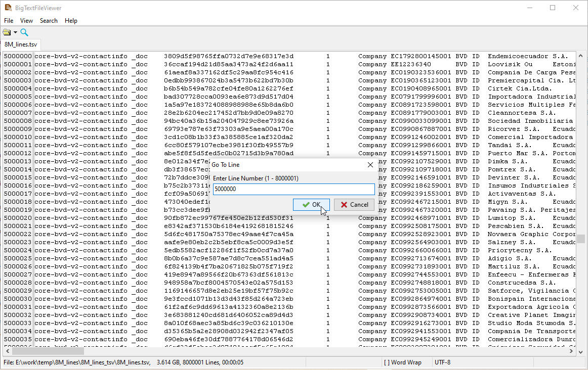Click the file path in the status bar

click(x=77, y=362)
